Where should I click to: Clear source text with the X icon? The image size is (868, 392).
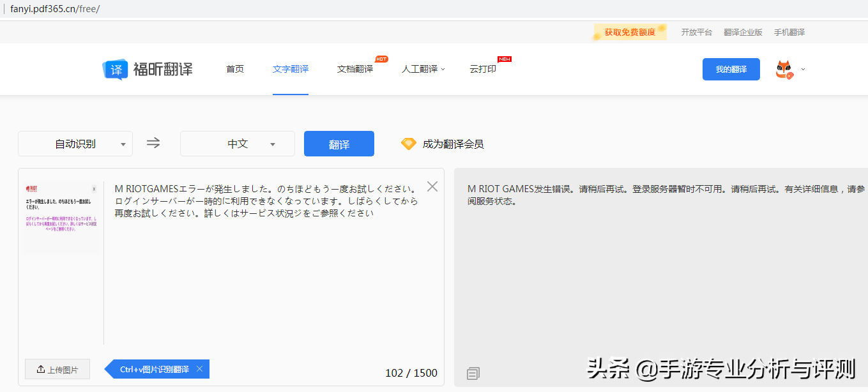pyautogui.click(x=432, y=186)
